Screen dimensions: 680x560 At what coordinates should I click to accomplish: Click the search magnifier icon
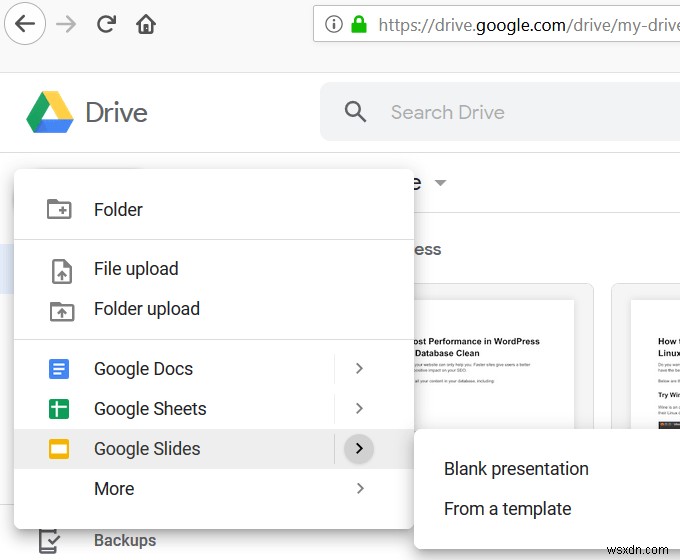pyautogui.click(x=355, y=112)
